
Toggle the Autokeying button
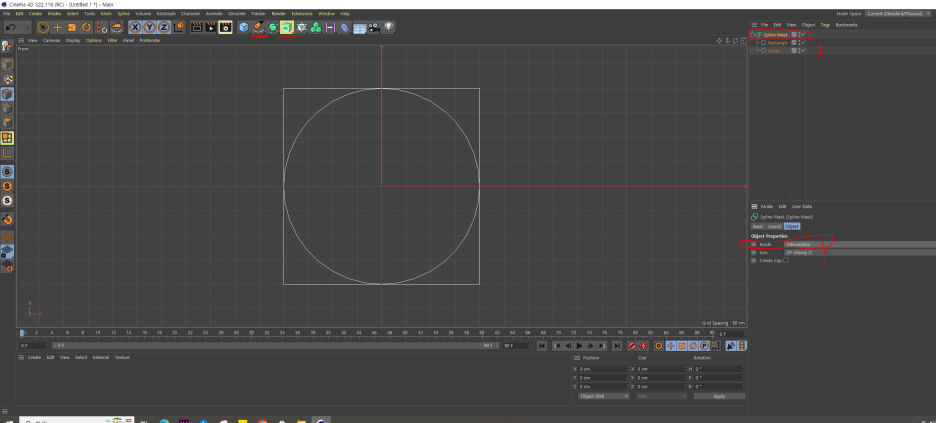coord(644,346)
